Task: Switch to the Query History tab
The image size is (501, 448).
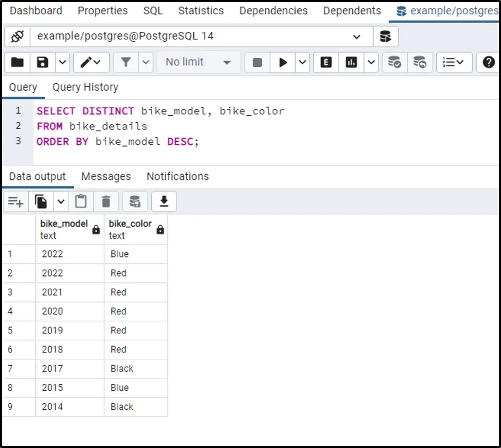Action: point(85,87)
